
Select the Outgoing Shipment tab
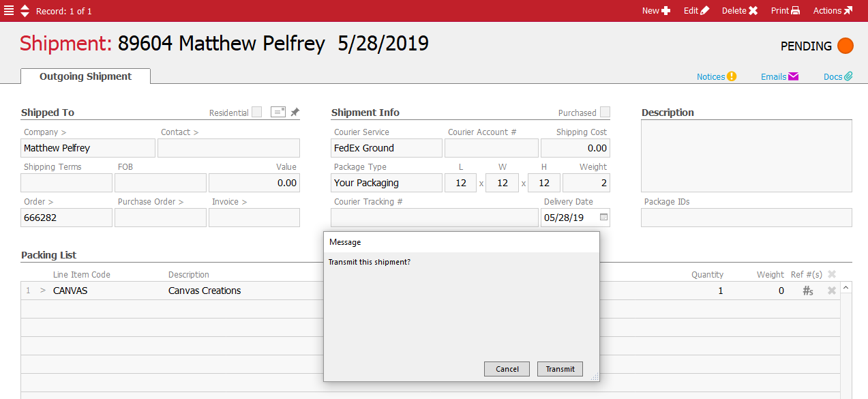point(85,76)
